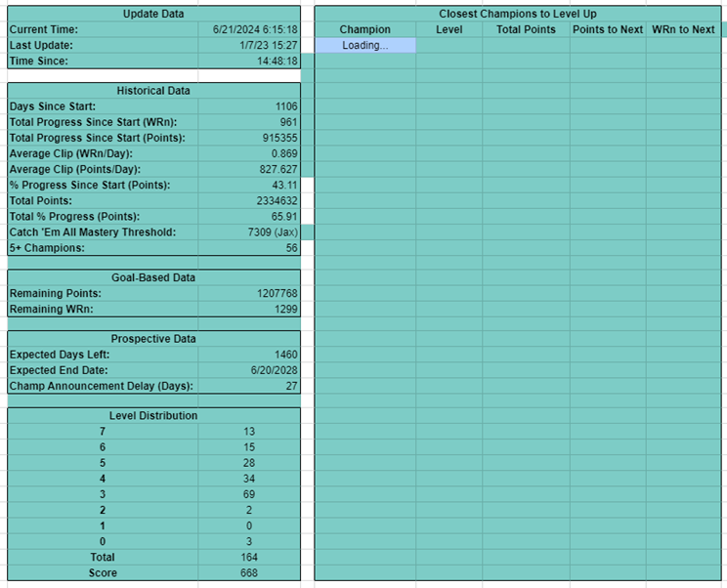Select the Score value 668 cell
This screenshot has width=727, height=588.
tap(249, 572)
